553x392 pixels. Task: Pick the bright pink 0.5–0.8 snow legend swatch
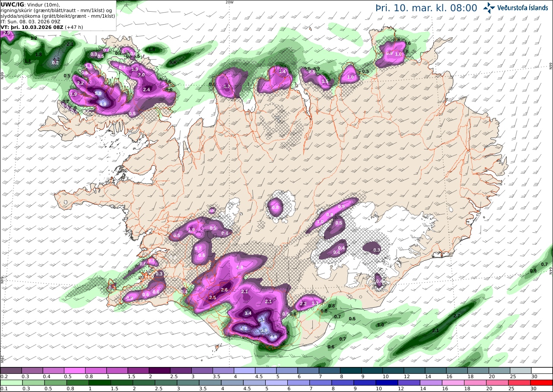tap(74, 370)
